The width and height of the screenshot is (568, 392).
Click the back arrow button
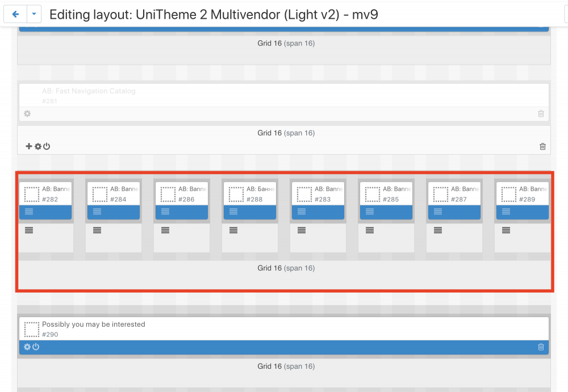tap(15, 14)
